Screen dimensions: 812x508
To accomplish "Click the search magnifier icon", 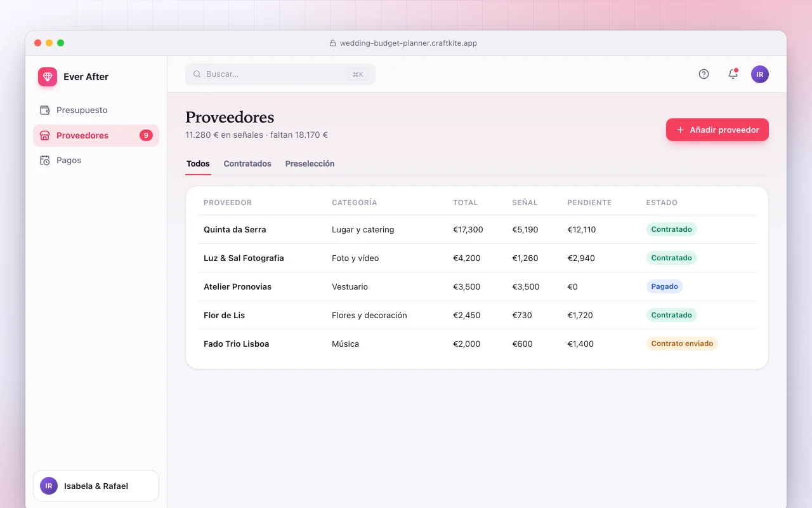I will click(197, 74).
